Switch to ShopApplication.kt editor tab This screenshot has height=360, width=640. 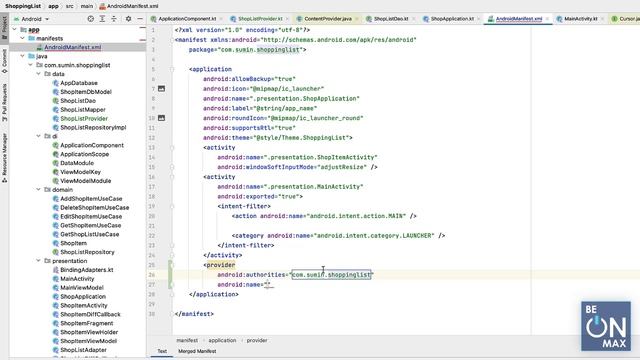[452, 19]
